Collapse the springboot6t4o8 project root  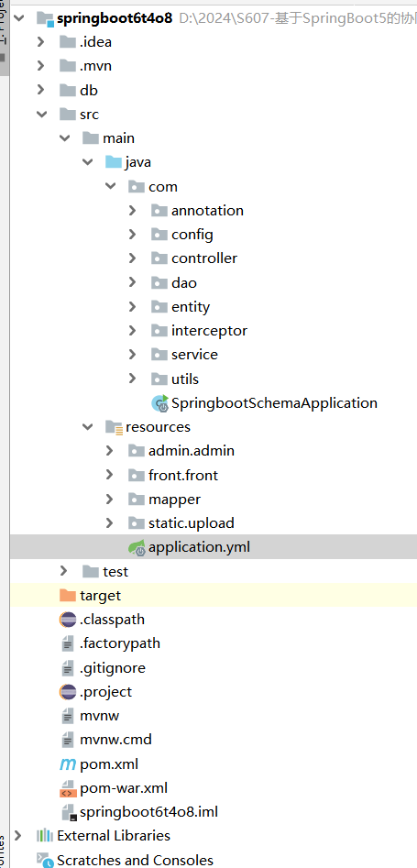tap(19, 17)
